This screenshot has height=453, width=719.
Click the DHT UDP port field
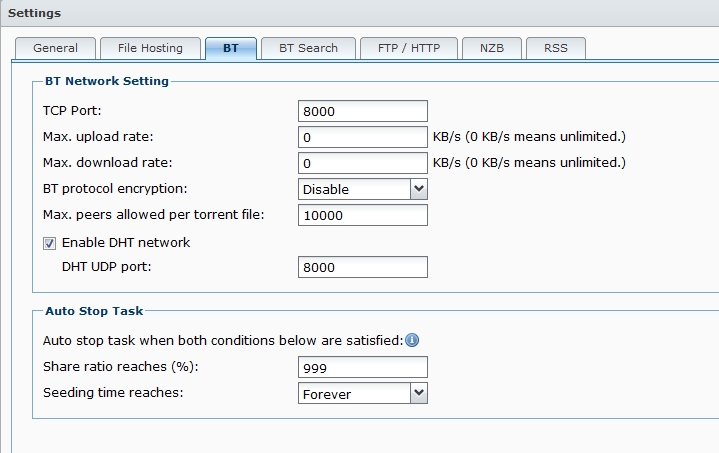point(362,267)
